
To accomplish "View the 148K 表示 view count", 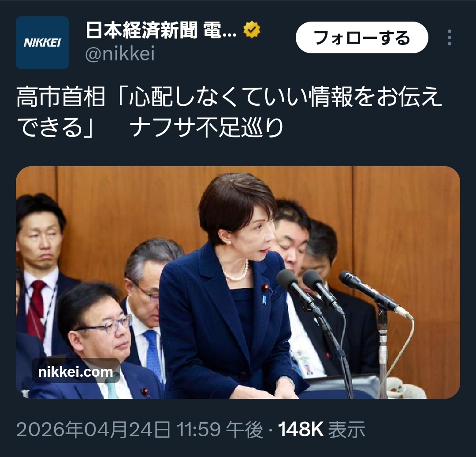I will pyautogui.click(x=321, y=429).
